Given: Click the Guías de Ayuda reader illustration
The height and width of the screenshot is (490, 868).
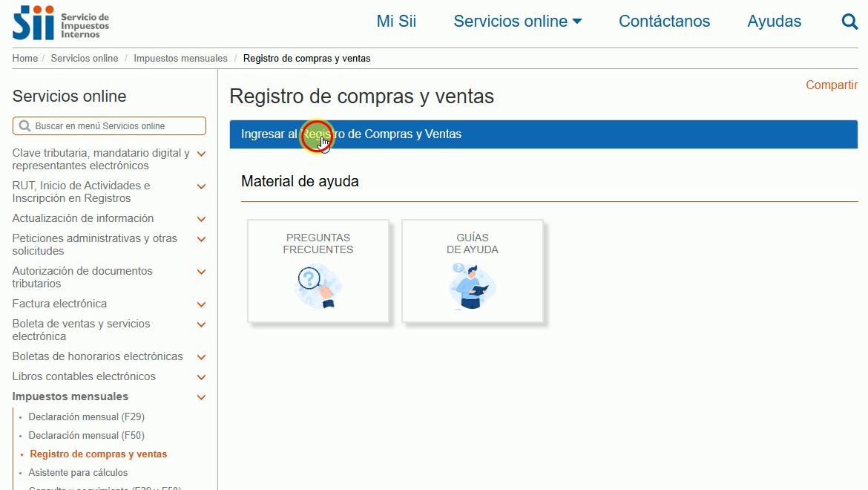Looking at the screenshot, I should (472, 287).
